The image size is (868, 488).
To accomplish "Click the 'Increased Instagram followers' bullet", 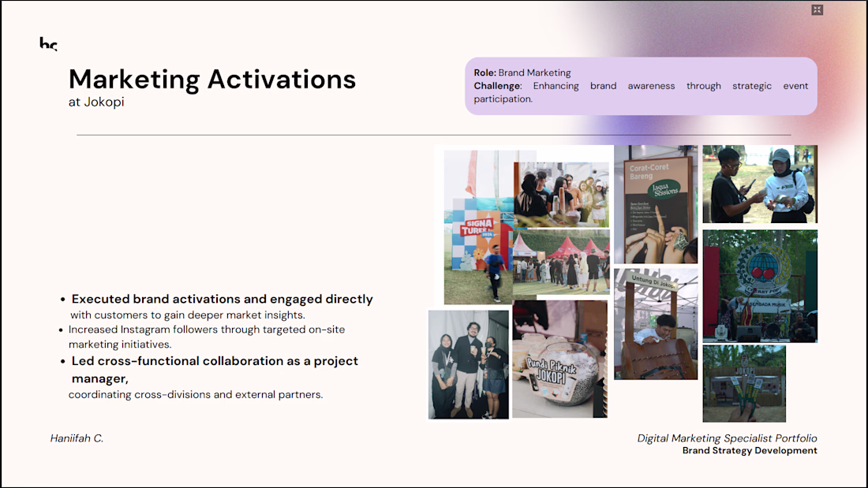I will (207, 337).
